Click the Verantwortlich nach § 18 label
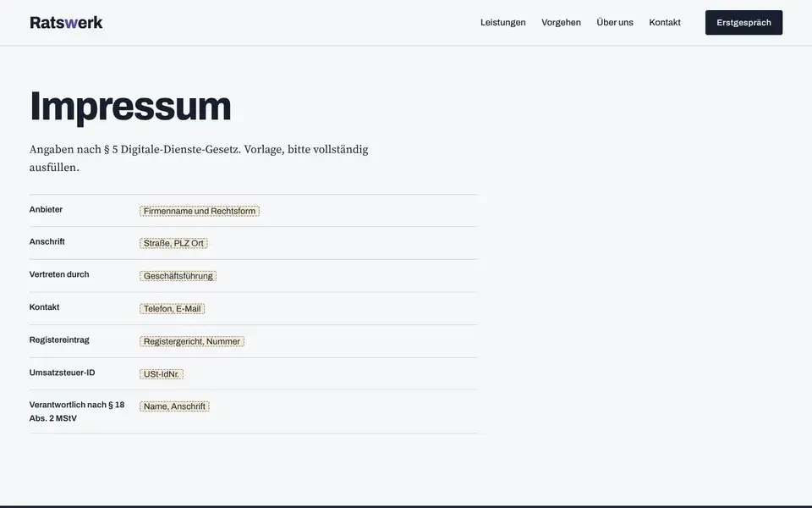Screen dimensions: 812x508 (x=77, y=411)
